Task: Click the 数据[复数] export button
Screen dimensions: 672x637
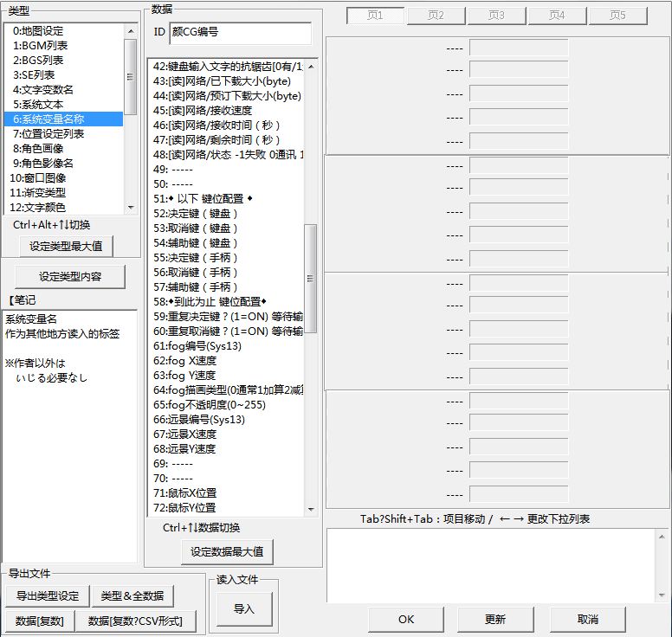Action: click(x=40, y=621)
